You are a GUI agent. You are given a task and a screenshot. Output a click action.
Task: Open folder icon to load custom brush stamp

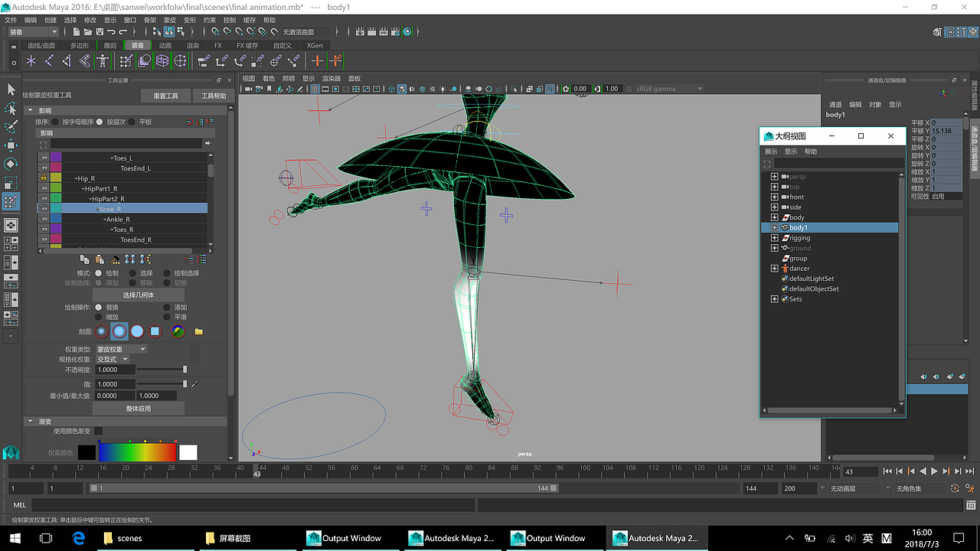(199, 331)
